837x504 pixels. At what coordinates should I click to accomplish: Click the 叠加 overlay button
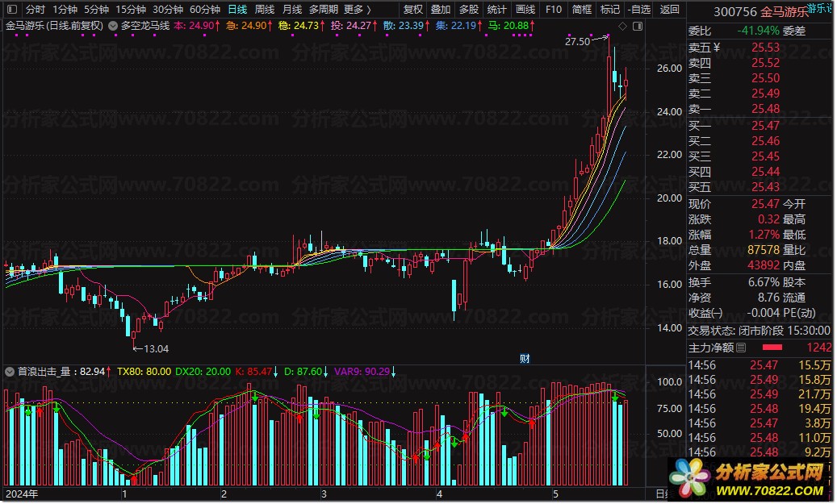441,9
